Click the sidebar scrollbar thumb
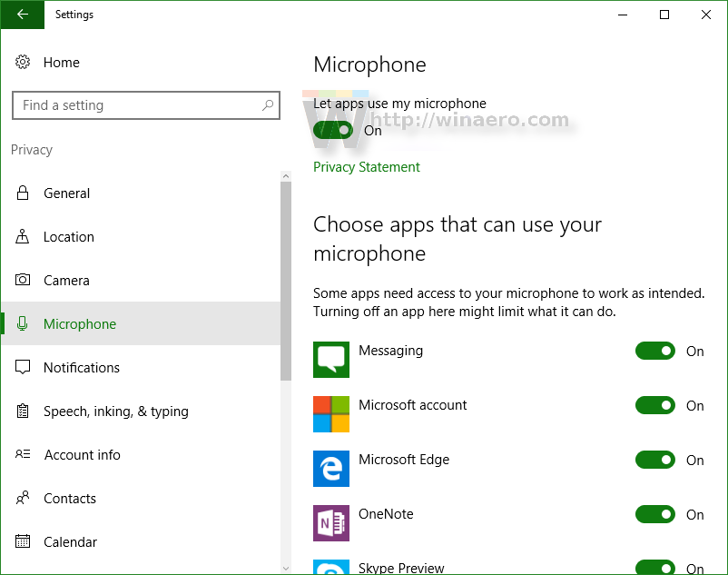The height and width of the screenshot is (575, 728). coord(286,281)
